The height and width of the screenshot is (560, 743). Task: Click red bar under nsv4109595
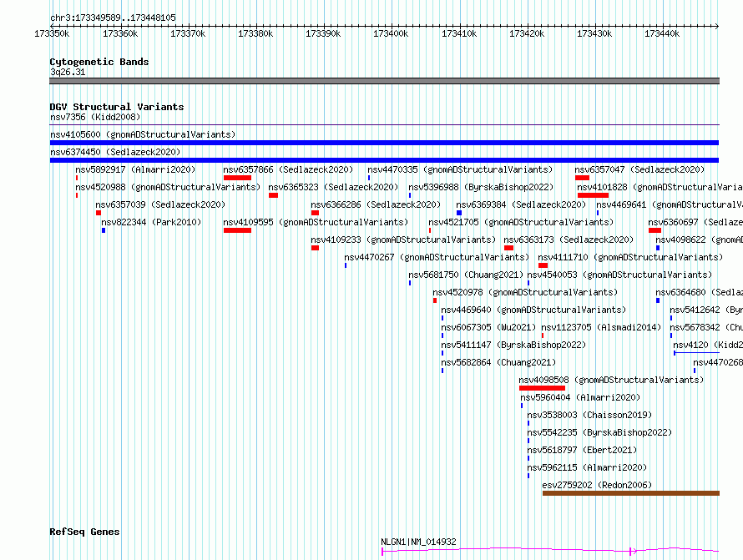237,230
